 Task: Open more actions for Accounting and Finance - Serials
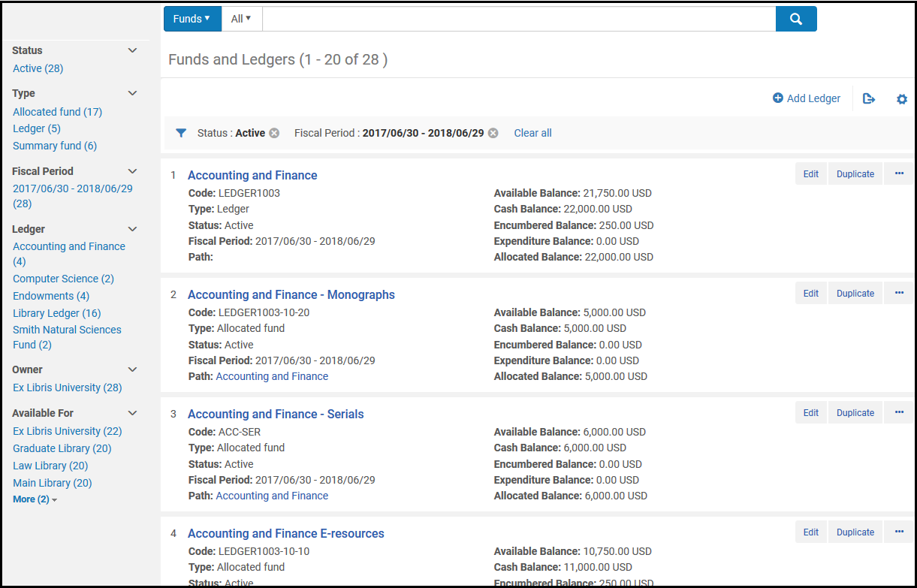(x=899, y=412)
